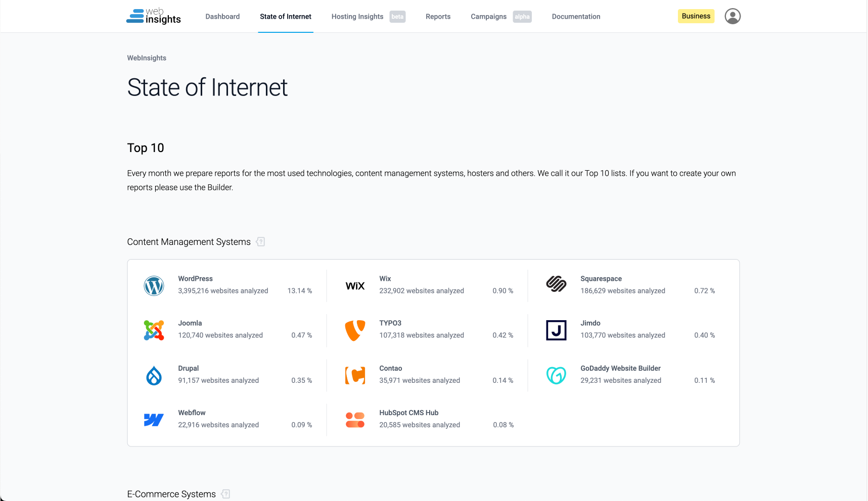The width and height of the screenshot is (868, 501).
Task: Click the Jimdo logo icon
Action: [556, 330]
